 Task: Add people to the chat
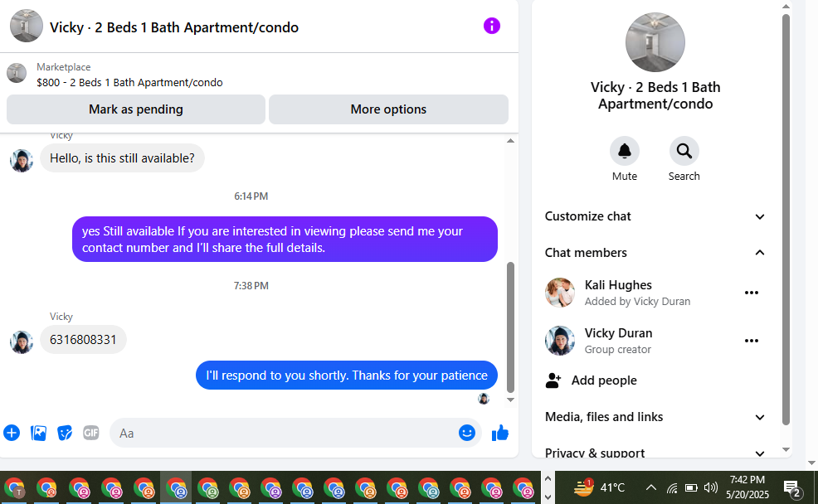coord(604,380)
